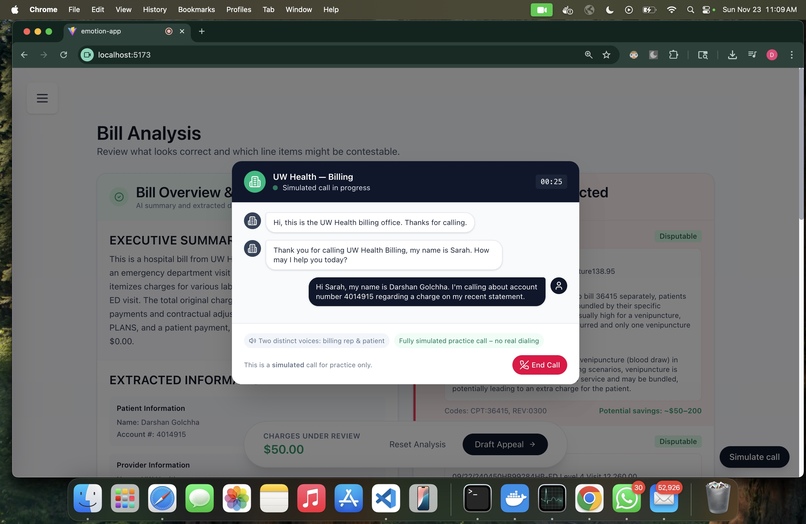Viewport: 806px width, 524px height.
Task: Click the Bill Analysis heading
Action: tap(149, 133)
